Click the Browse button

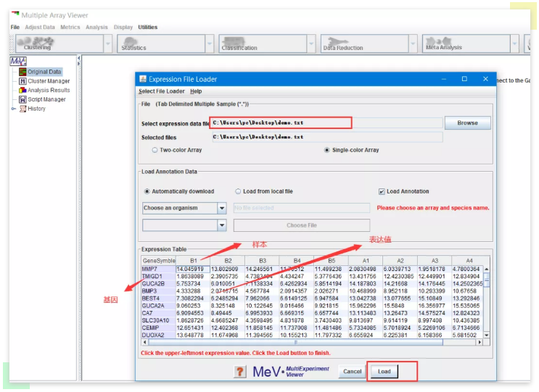click(467, 123)
